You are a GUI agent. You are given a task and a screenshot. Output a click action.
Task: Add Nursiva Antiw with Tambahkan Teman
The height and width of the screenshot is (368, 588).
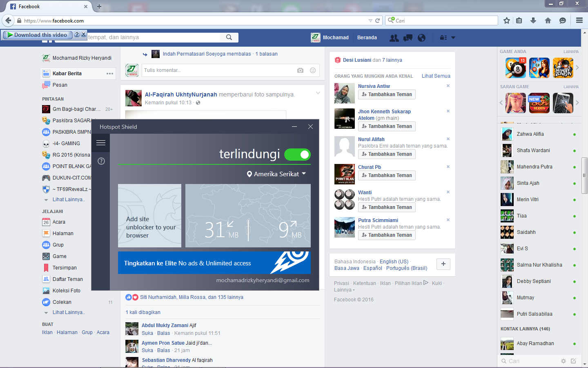coord(387,94)
